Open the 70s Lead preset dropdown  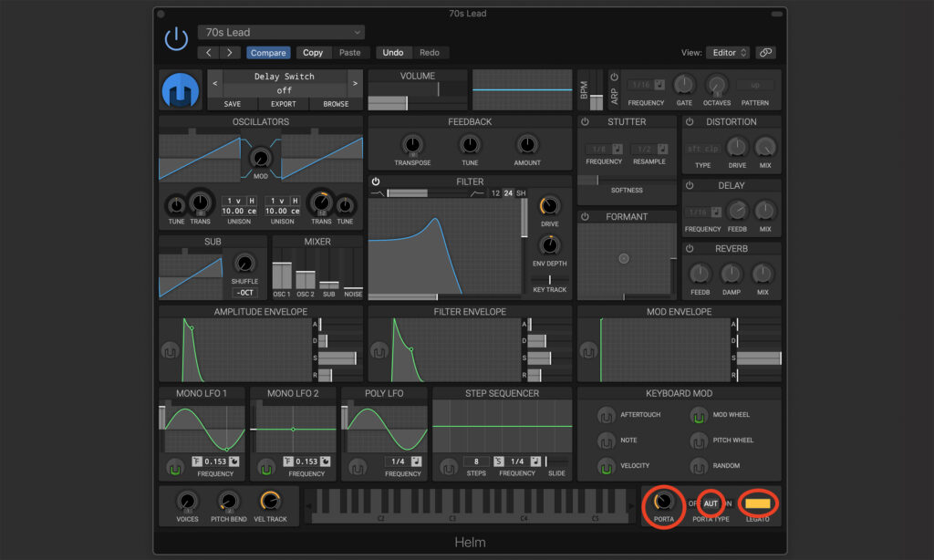pyautogui.click(x=281, y=32)
